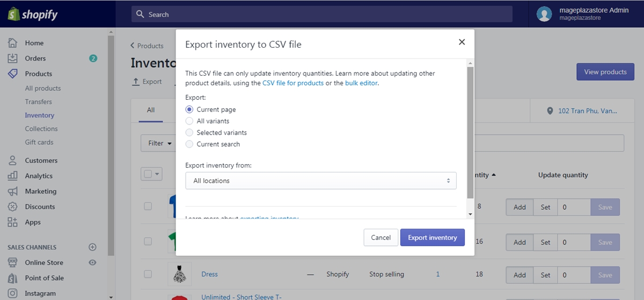Select All variants radio option
This screenshot has width=644, height=300.
[x=189, y=121]
